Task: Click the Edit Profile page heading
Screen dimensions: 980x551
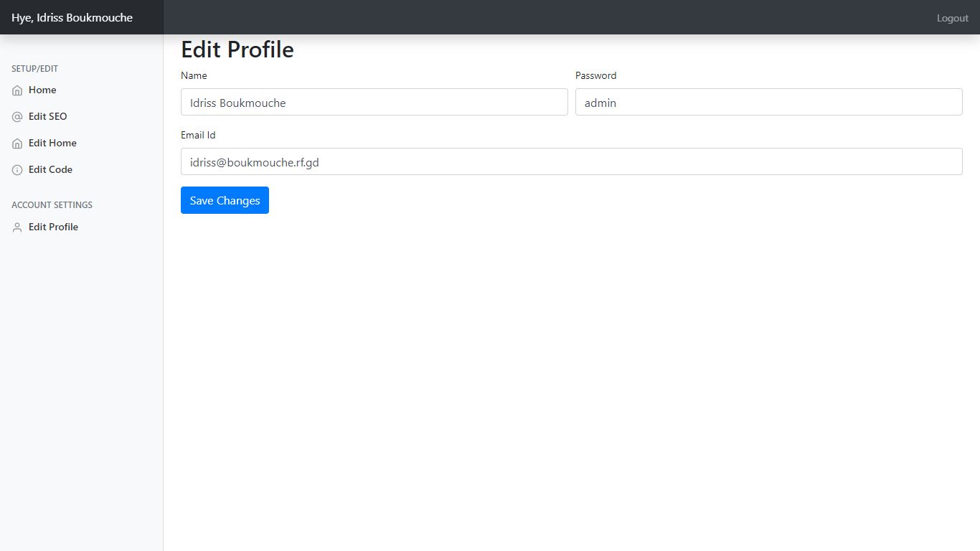Action: pos(237,50)
